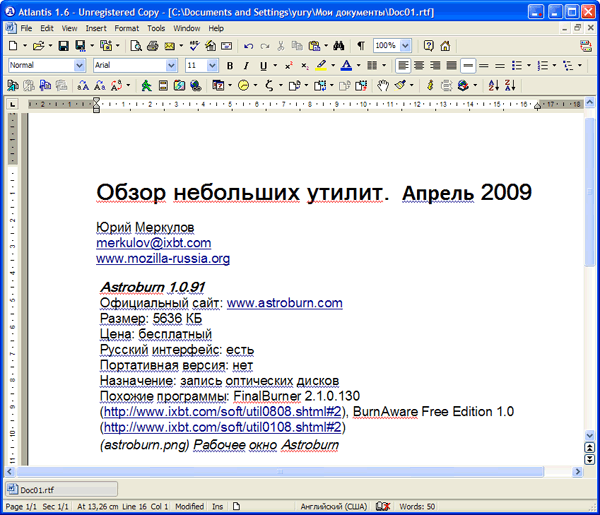Click the Redo arrow icon
Viewport: 600px width, 515px height.
coord(264,46)
